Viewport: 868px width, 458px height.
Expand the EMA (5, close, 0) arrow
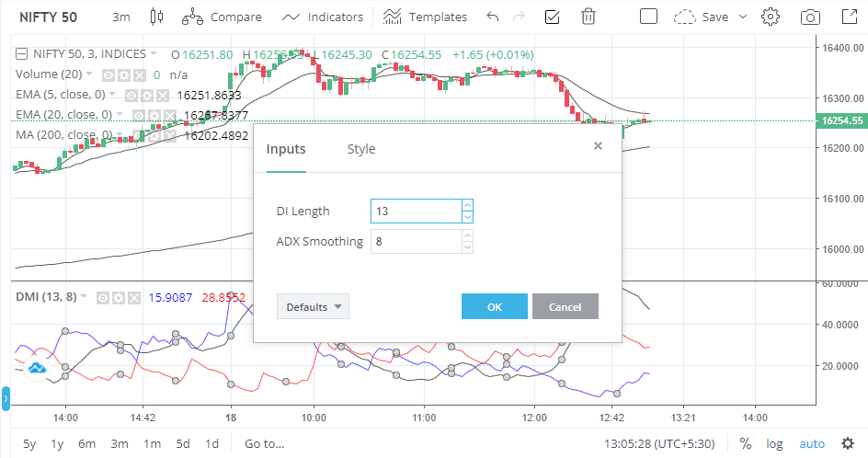point(112,94)
